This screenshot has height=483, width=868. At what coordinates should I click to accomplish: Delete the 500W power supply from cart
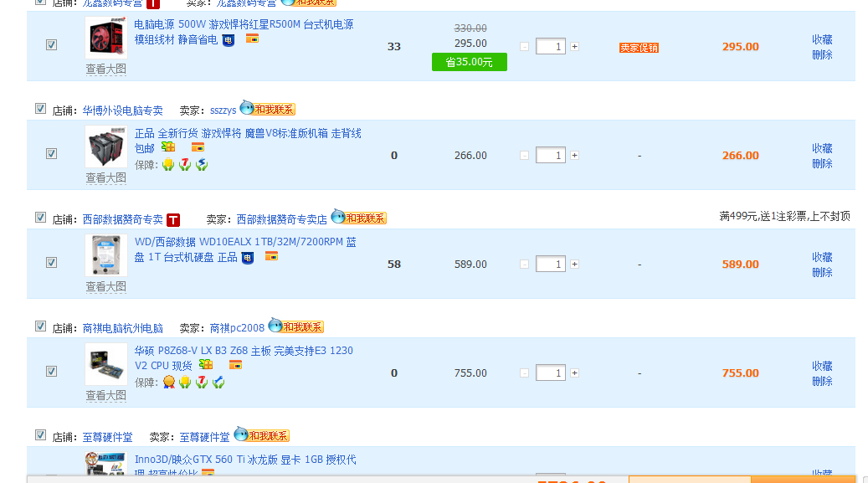point(822,54)
